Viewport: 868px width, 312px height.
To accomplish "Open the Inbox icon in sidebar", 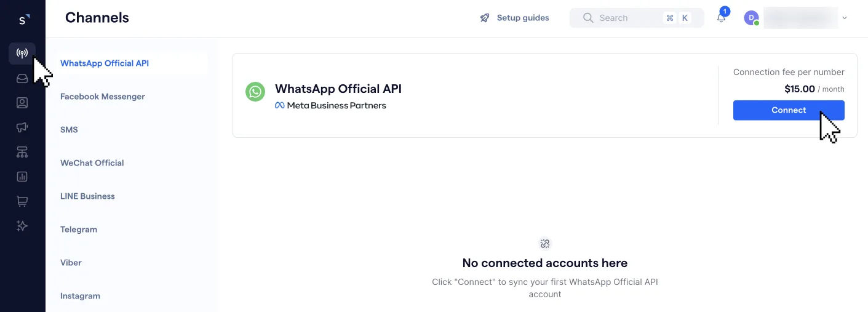I will [x=22, y=78].
